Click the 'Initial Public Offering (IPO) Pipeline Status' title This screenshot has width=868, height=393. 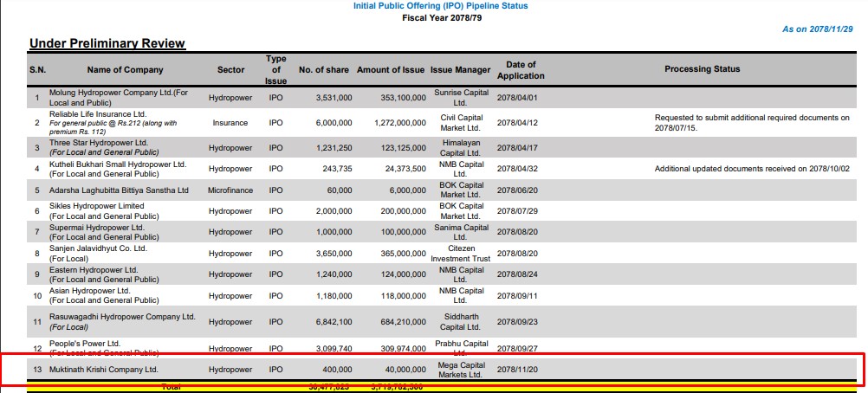click(440, 6)
